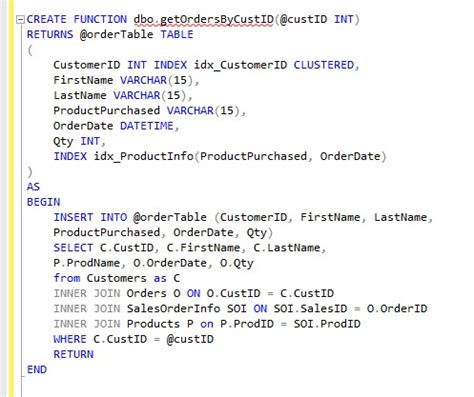Click the WHERE keyword
Viewport: 474px width, 397px height.
[x=70, y=339]
